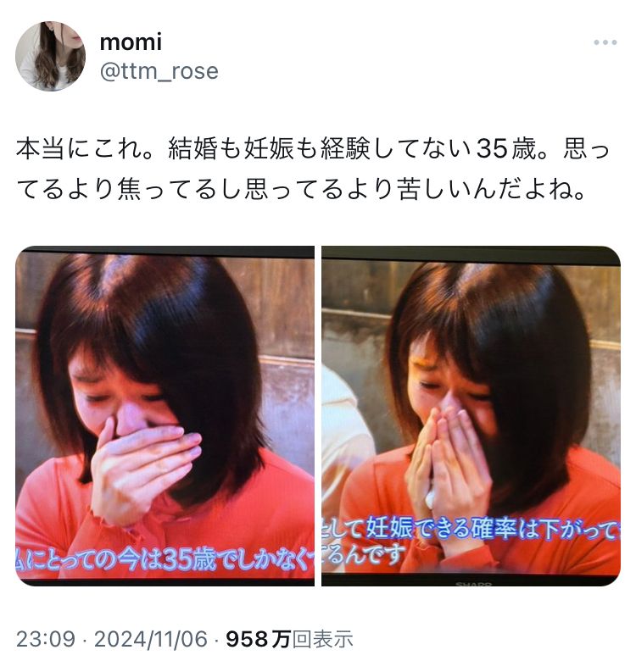Open the right attached TV photo
The image size is (636, 672).
click(471, 416)
